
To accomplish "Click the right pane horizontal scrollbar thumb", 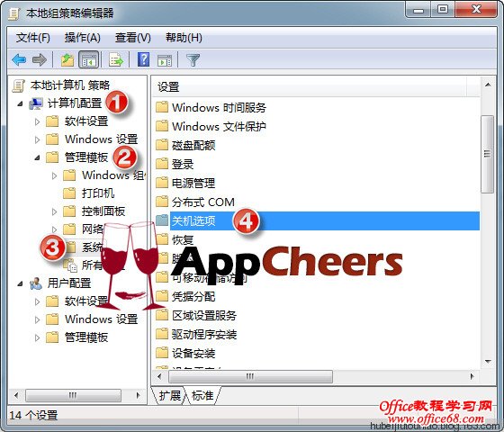I will [250, 376].
